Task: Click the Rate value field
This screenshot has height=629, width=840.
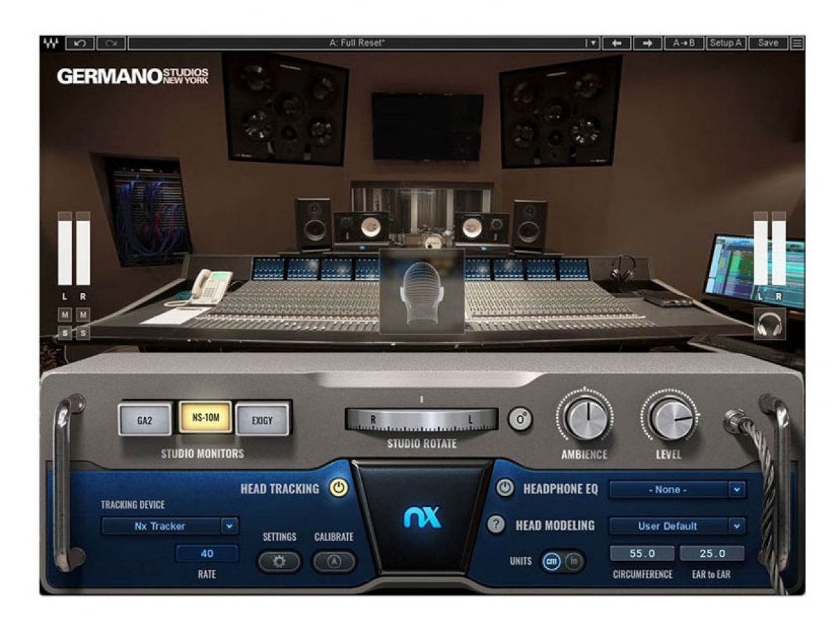Action: [x=207, y=553]
